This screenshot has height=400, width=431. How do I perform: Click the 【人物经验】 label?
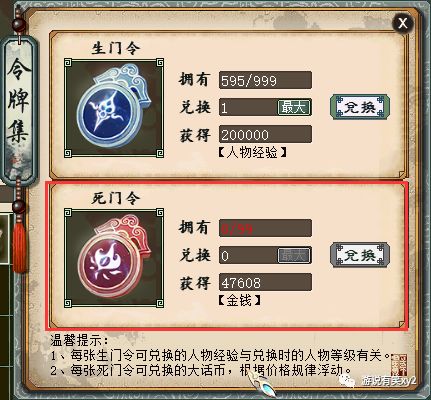point(252,153)
